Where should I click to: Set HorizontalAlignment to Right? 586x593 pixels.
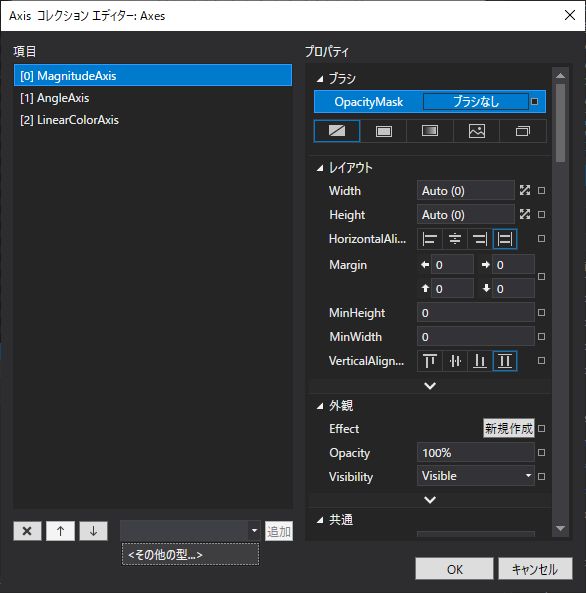tap(480, 239)
